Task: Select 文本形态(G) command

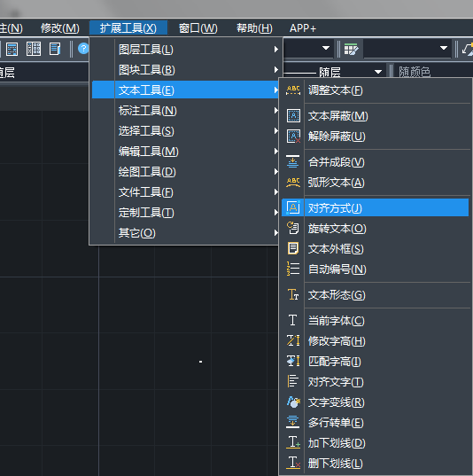Action: tap(376, 294)
